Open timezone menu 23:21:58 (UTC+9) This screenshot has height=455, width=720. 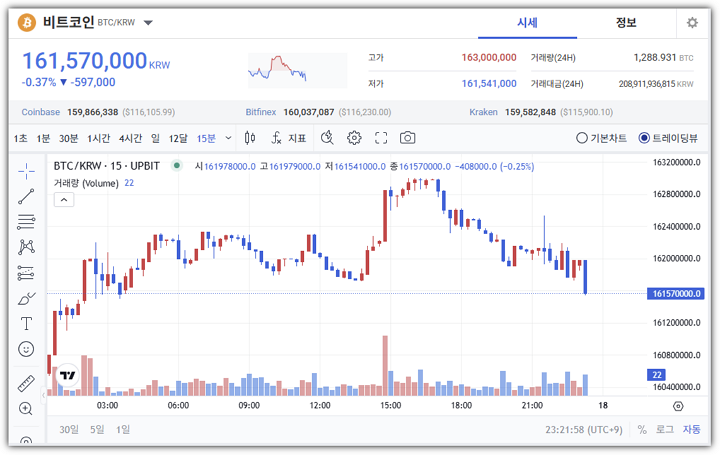point(584,430)
